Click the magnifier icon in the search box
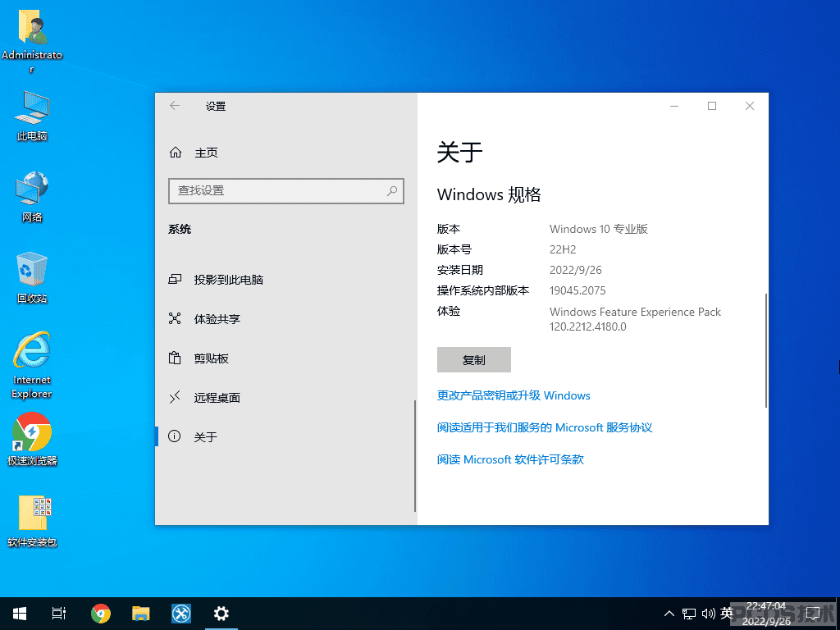Screen dimensions: 840x630 click(x=392, y=190)
